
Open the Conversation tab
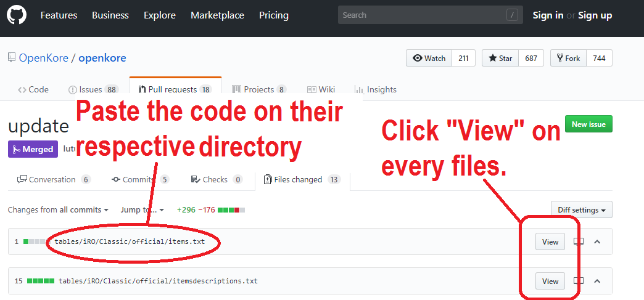[54, 179]
